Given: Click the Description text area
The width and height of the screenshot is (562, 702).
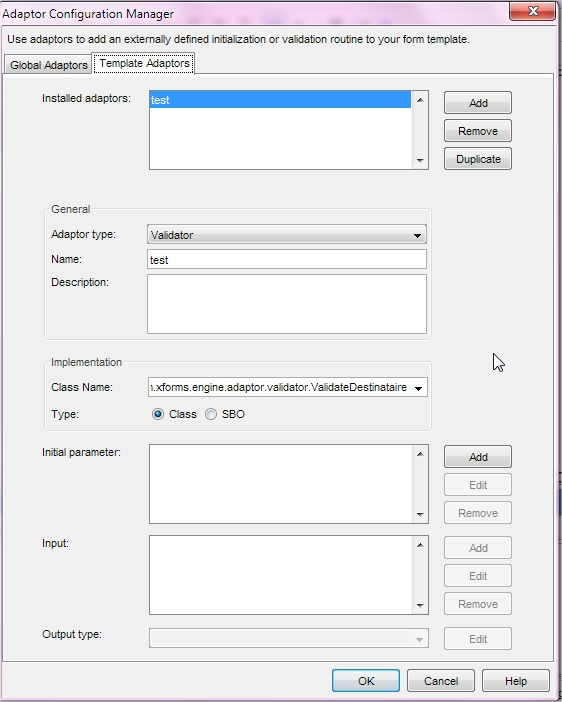Looking at the screenshot, I should pos(287,304).
